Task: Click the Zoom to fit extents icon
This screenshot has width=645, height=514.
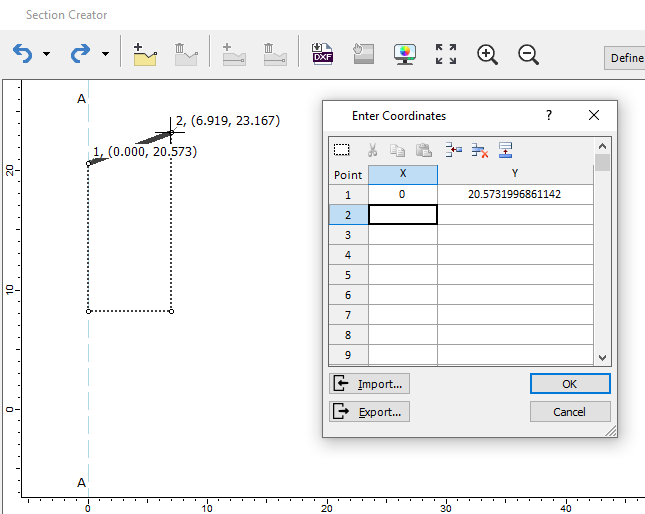Action: click(446, 54)
